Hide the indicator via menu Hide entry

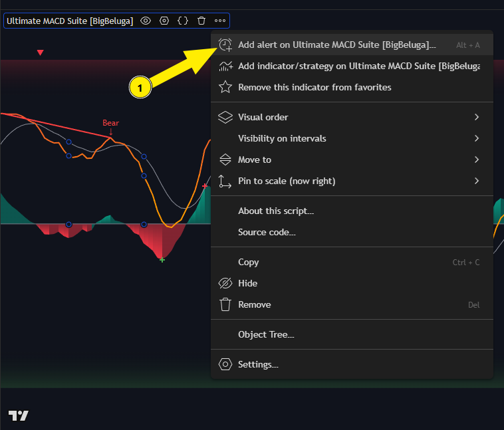pyautogui.click(x=247, y=283)
